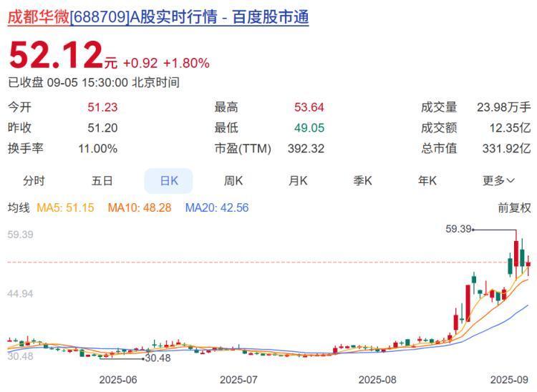The height and width of the screenshot is (392, 537).
Task: Expand the 更多 dropdown
Action: (498, 180)
